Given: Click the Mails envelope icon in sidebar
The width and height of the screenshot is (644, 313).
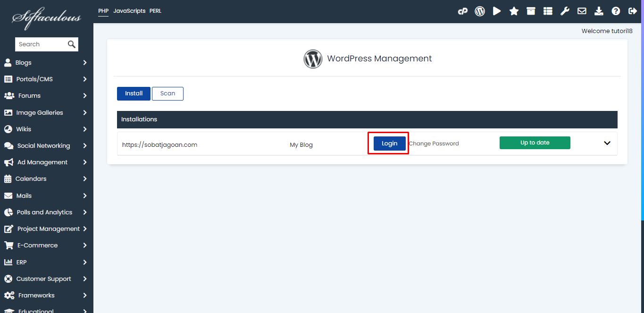Looking at the screenshot, I should point(8,195).
